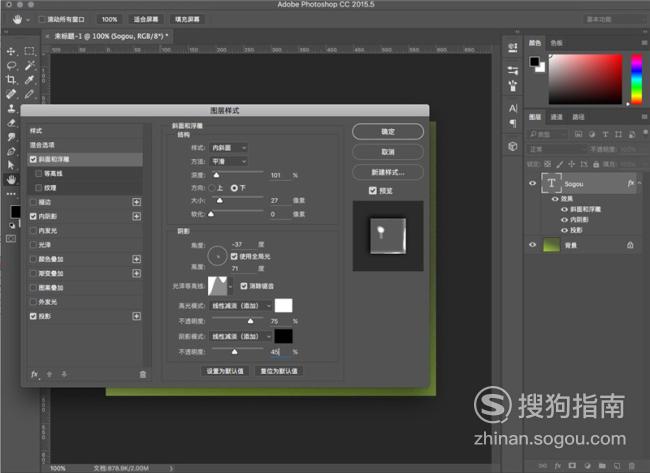Open the Character panel icon
The image size is (650, 473).
pos(513,108)
